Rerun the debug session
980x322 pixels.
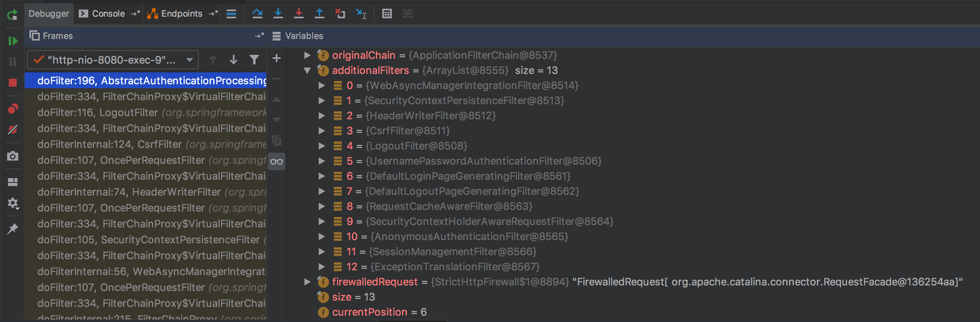[13, 15]
